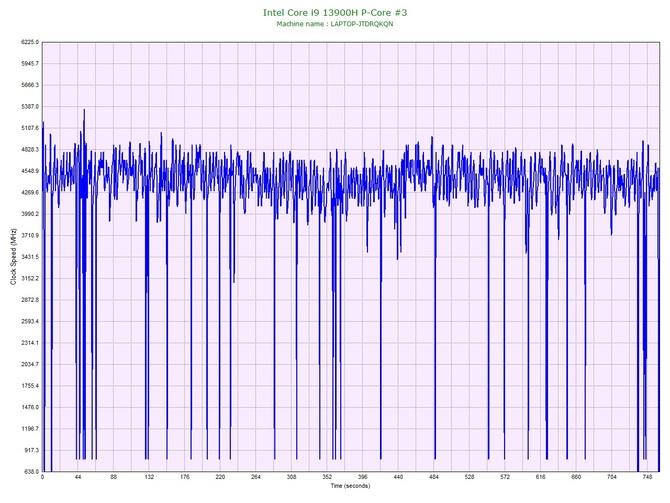
Task: Select the 44 seconds mark on time axis
Action: pyautogui.click(x=78, y=478)
